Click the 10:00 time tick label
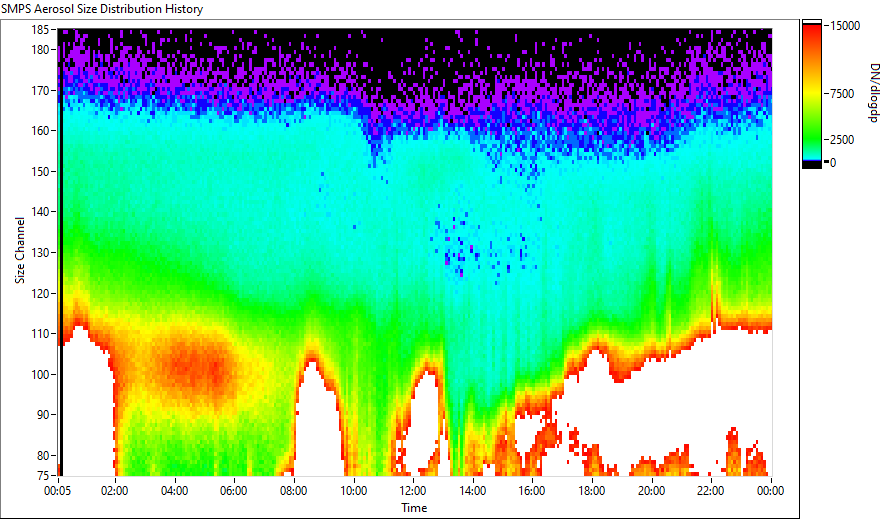 click(353, 491)
